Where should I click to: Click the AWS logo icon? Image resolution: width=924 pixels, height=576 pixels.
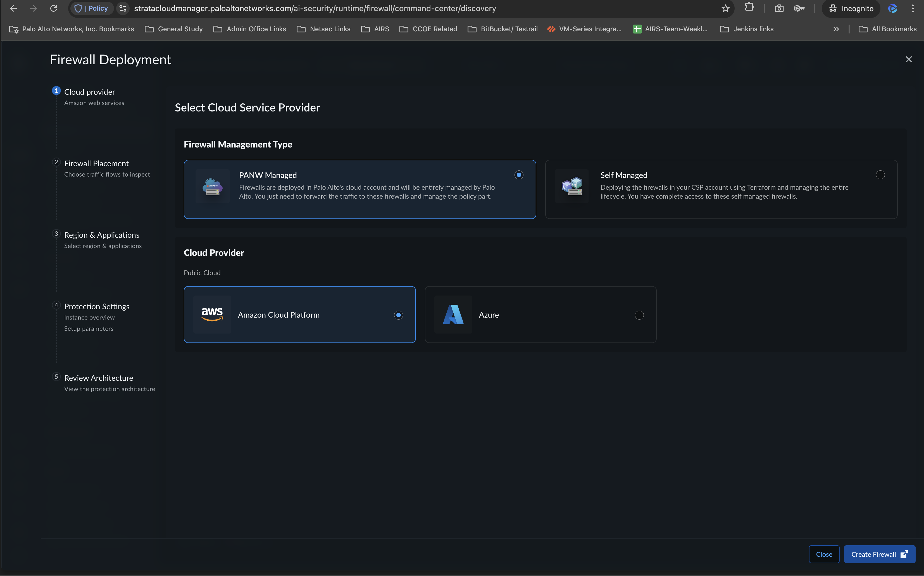(x=212, y=315)
